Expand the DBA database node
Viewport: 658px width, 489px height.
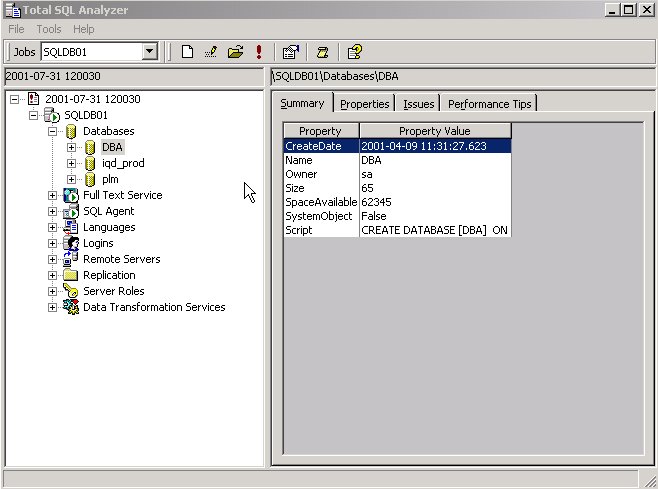tap(71, 147)
